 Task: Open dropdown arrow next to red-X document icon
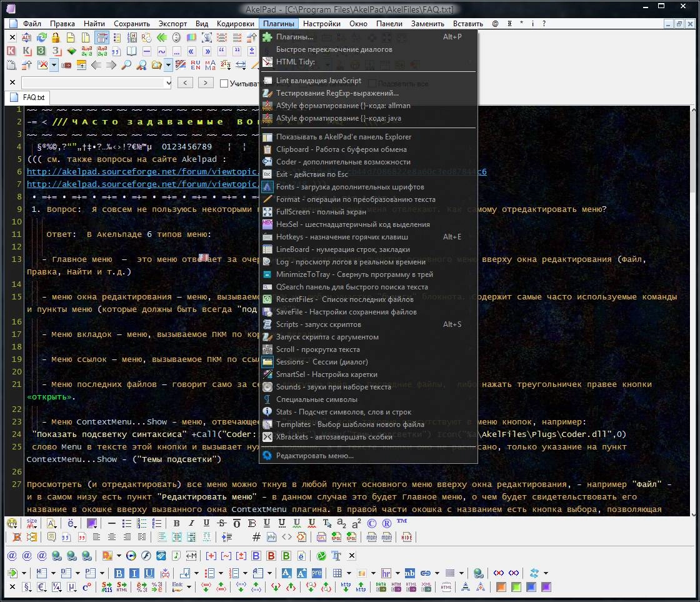54,65
